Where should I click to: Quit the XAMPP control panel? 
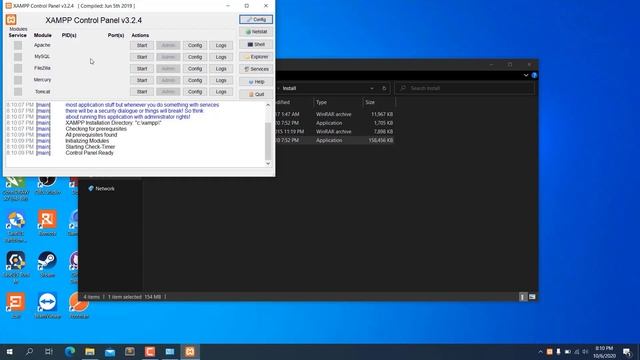click(x=256, y=94)
